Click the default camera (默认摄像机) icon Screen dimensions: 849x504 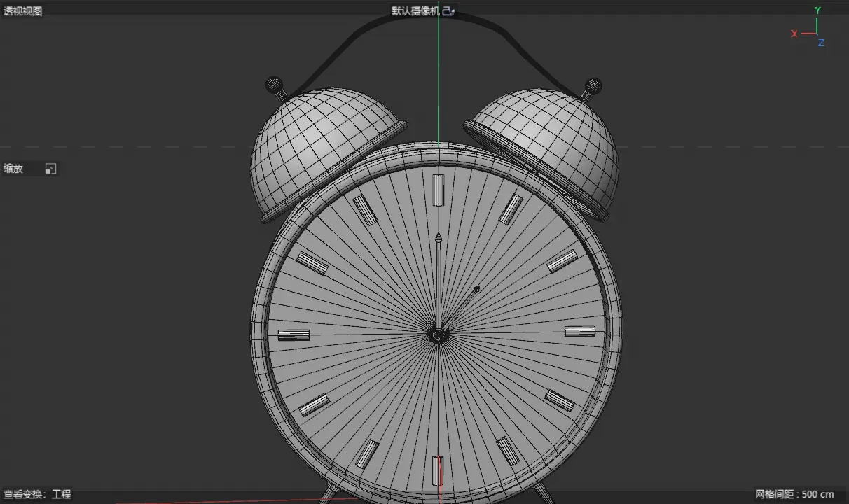point(449,11)
